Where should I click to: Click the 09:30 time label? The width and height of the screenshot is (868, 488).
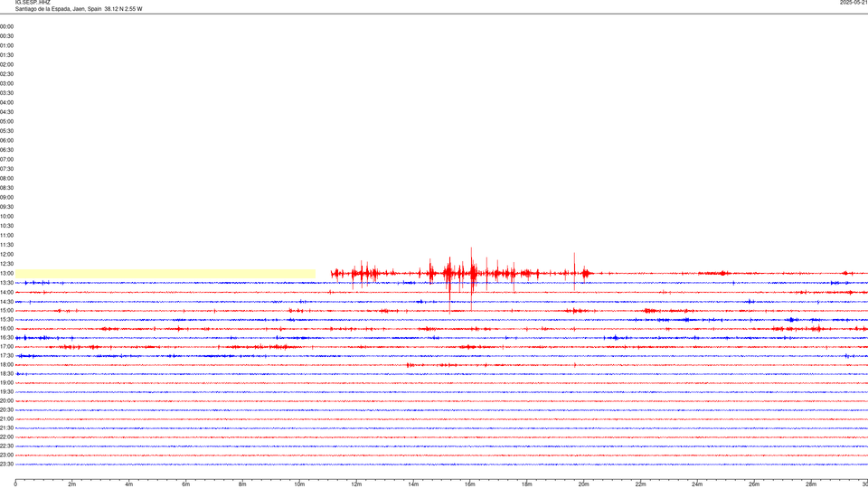[6, 206]
